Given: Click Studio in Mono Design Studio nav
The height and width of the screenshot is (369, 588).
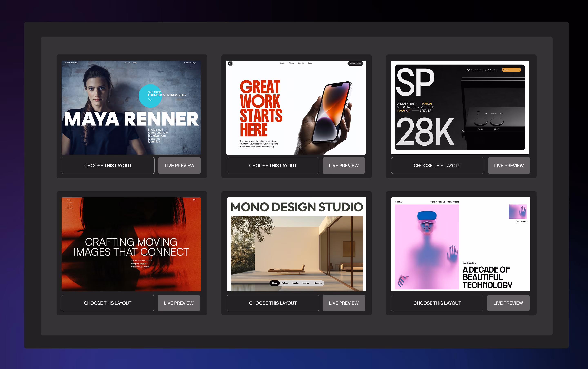Looking at the screenshot, I should (x=295, y=283).
